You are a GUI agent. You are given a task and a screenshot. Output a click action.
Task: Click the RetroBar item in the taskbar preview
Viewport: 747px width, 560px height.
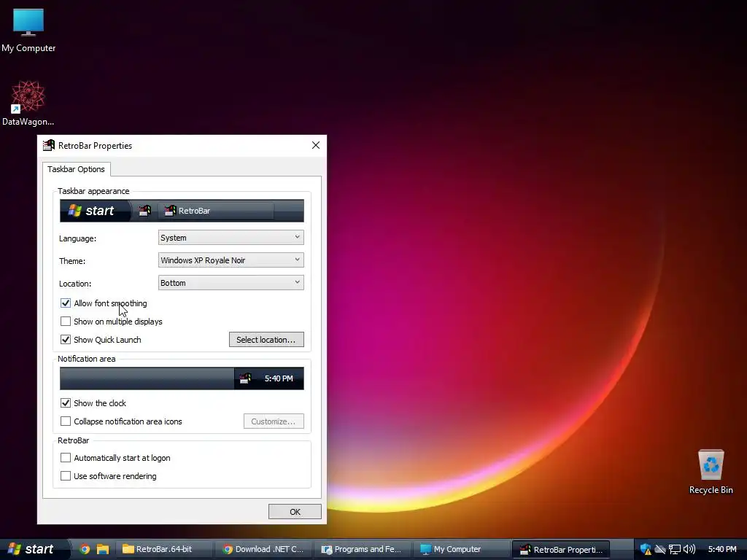click(217, 211)
